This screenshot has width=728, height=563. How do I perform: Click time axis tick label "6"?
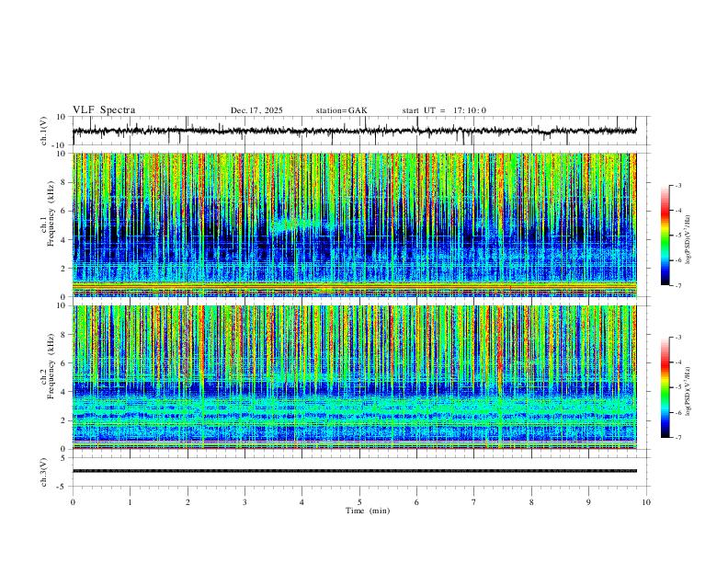pyautogui.click(x=416, y=502)
